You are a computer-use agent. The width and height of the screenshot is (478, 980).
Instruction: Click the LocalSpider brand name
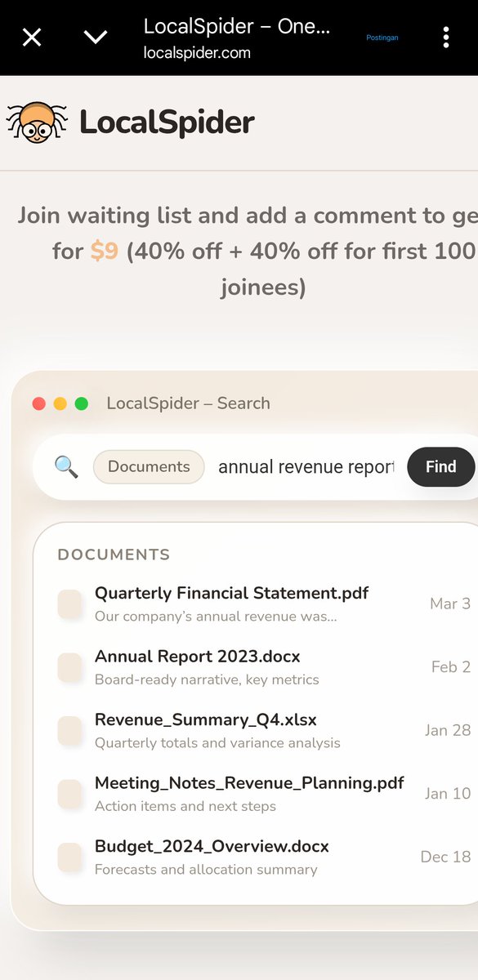pos(167,122)
